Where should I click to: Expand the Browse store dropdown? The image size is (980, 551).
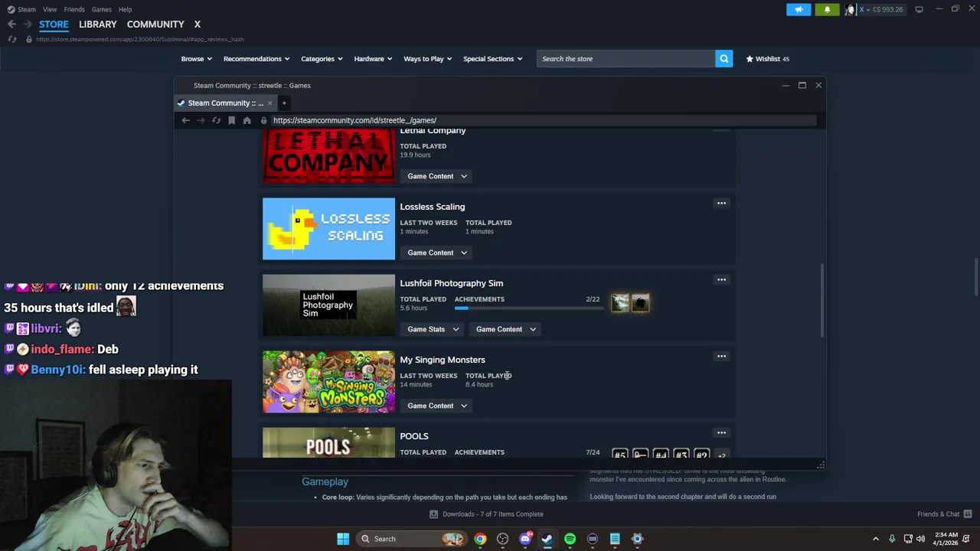click(197, 59)
